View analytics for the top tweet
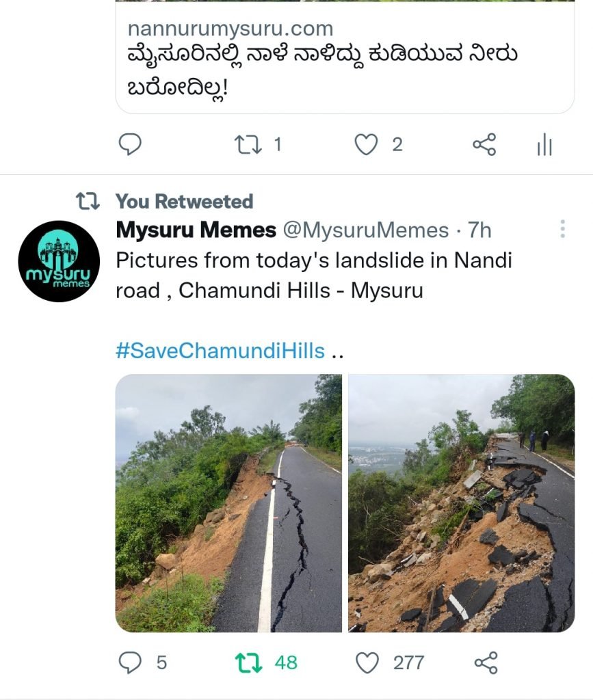Viewport: 593px width, 700px height. coord(544,144)
